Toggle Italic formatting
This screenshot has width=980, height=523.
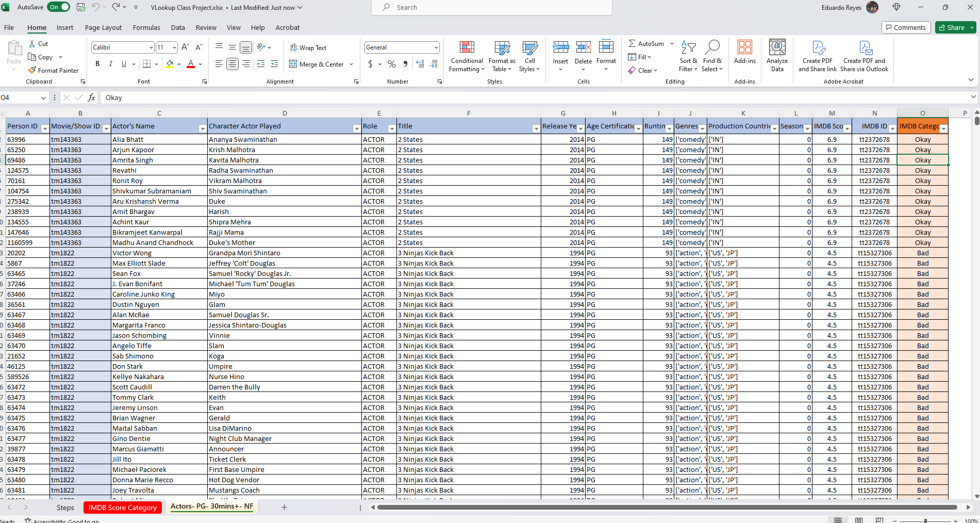(110, 64)
